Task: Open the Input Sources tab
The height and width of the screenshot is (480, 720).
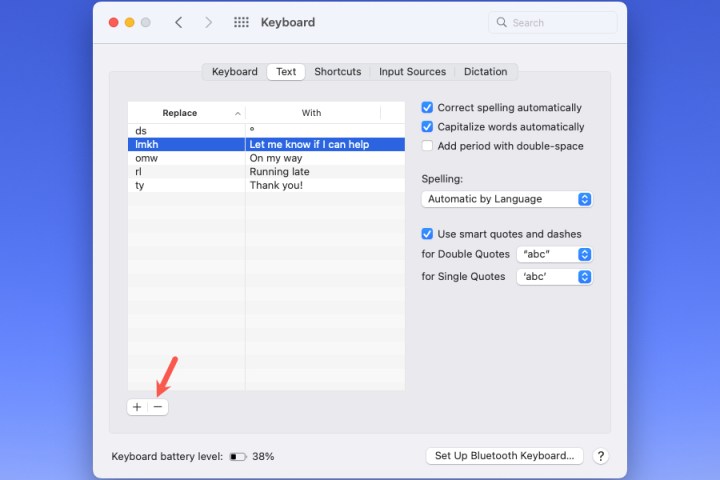Action: (x=412, y=72)
